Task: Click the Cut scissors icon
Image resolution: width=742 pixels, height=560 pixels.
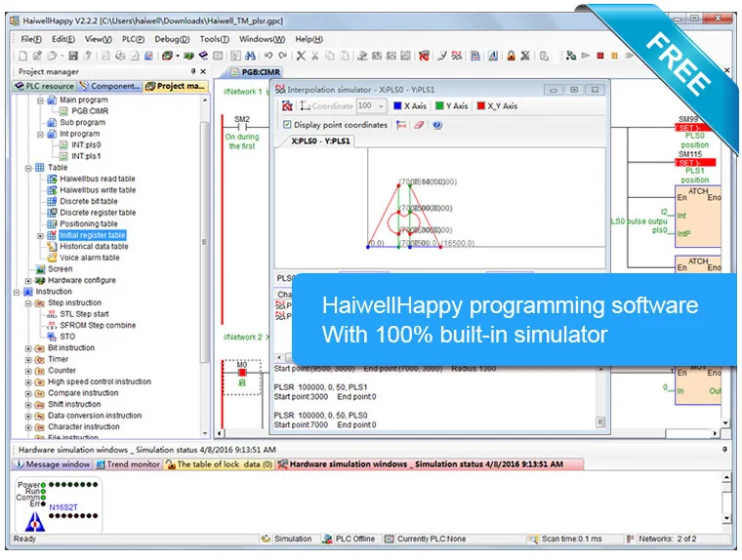Action: [x=315, y=56]
